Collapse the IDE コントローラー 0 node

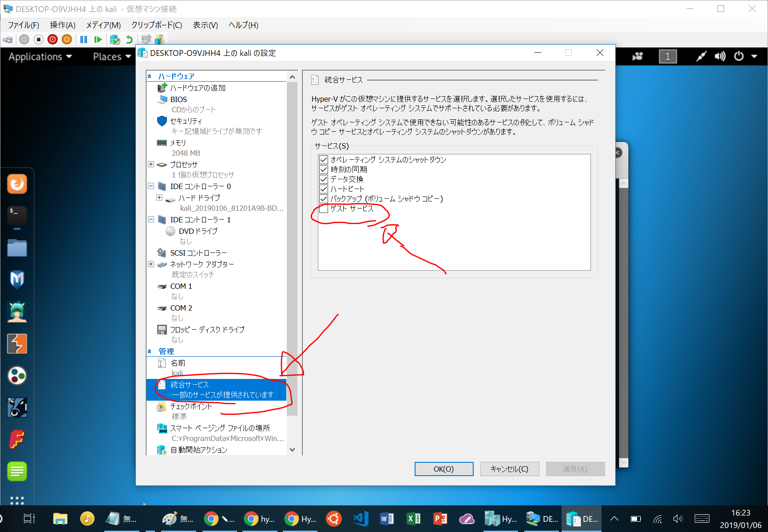[x=151, y=186]
